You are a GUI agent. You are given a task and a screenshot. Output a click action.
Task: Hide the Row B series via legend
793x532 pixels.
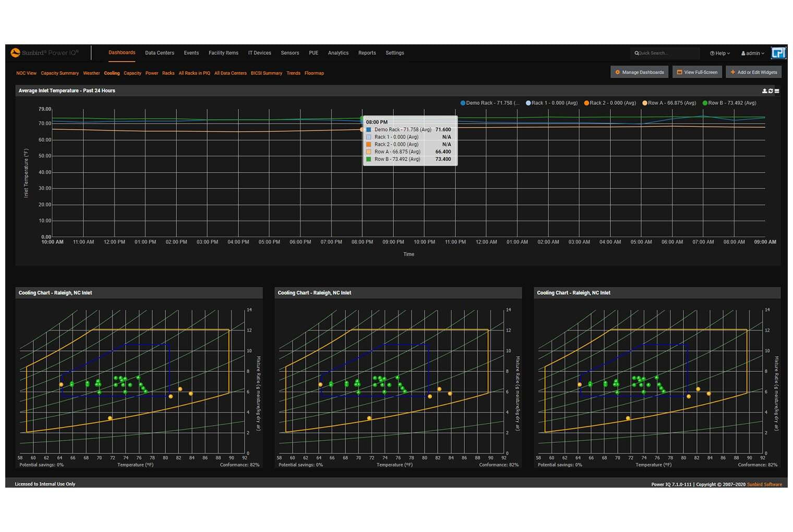(x=731, y=103)
